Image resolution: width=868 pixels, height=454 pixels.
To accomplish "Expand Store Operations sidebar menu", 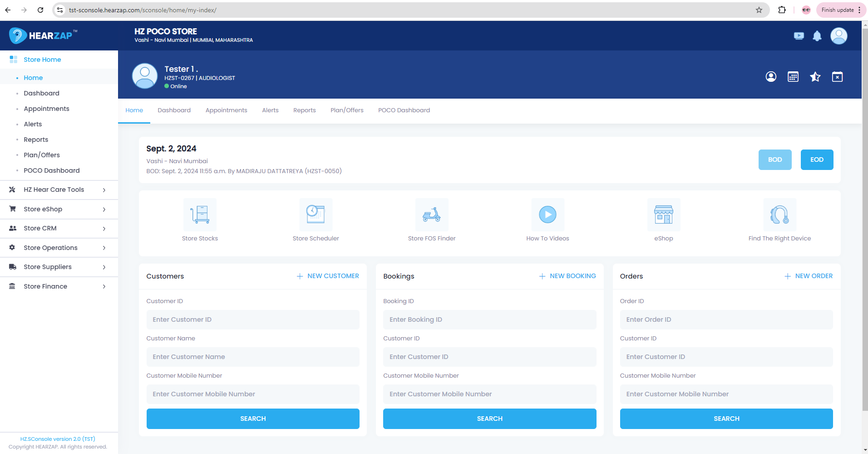I will (x=59, y=248).
